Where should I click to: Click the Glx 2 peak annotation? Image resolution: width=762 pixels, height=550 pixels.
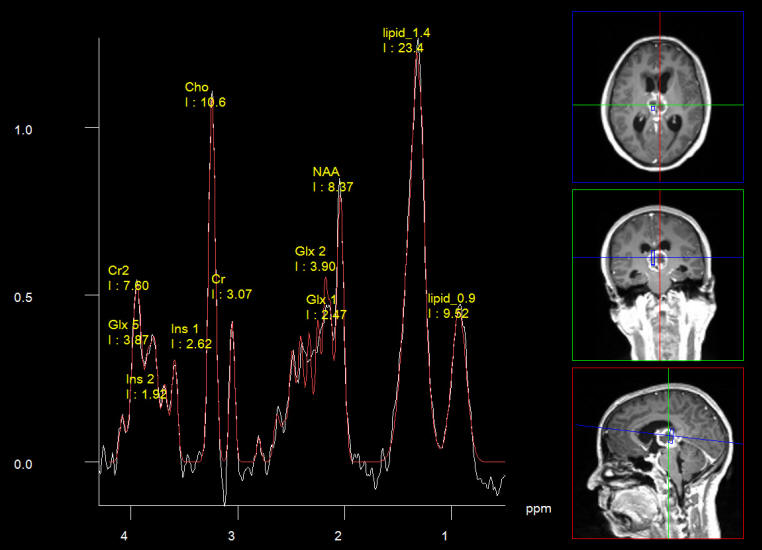316,259
